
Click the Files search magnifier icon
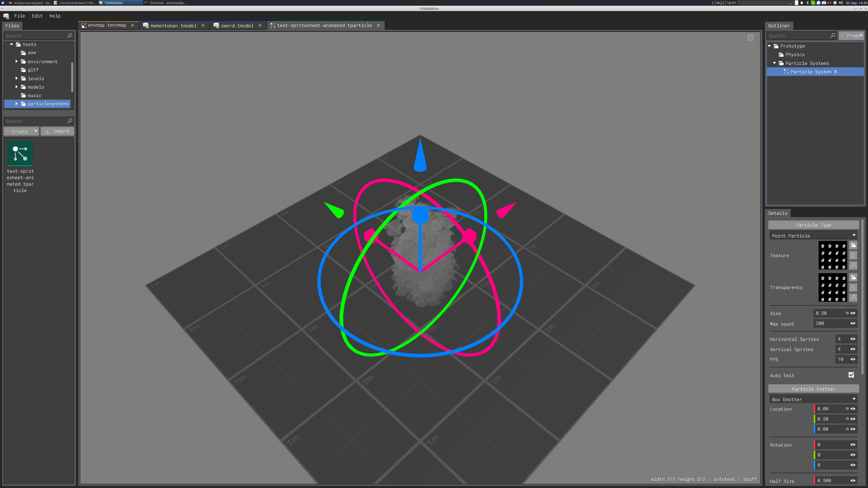click(x=70, y=35)
